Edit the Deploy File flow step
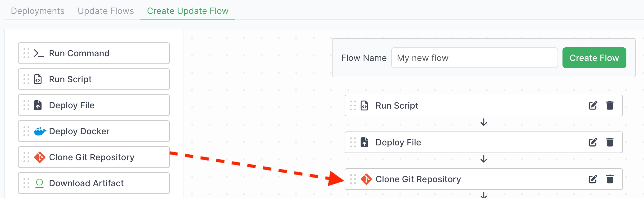The image size is (644, 198). [593, 142]
